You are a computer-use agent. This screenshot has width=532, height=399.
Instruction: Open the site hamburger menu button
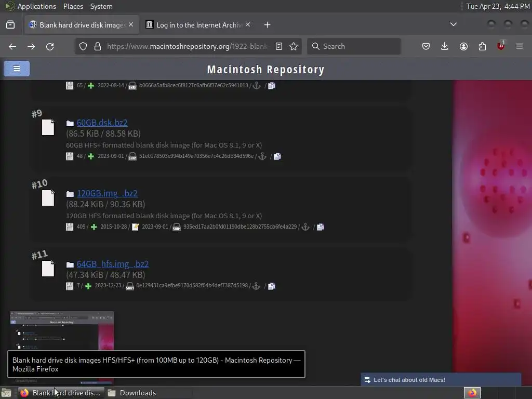(17, 69)
